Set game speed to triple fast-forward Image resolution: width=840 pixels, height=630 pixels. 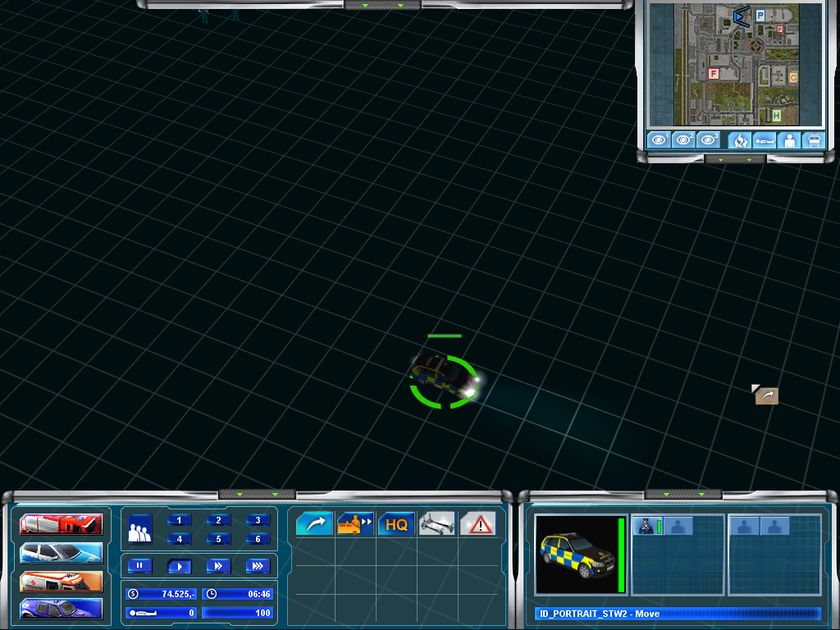[x=258, y=566]
